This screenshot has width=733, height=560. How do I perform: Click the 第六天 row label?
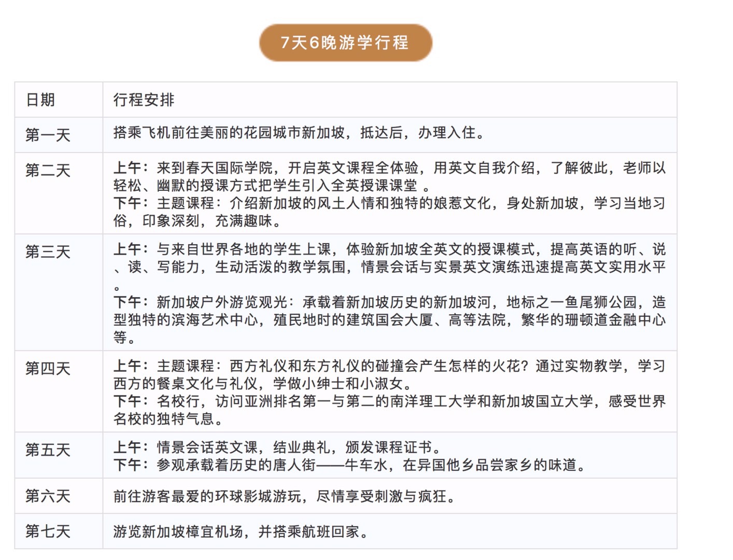[48, 496]
